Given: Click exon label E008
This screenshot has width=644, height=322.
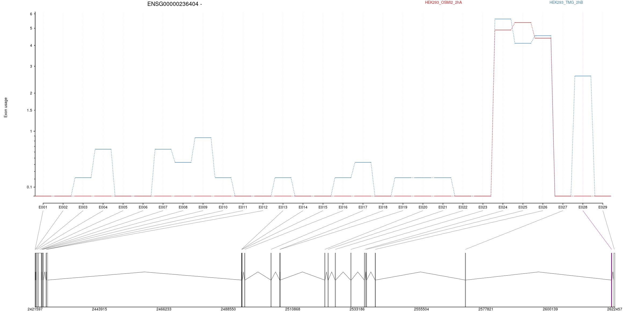Looking at the screenshot, I should 183,207.
